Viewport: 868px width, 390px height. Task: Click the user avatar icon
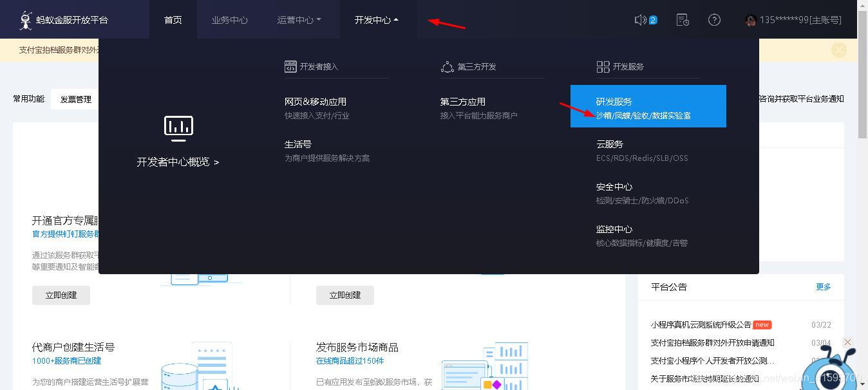point(750,21)
